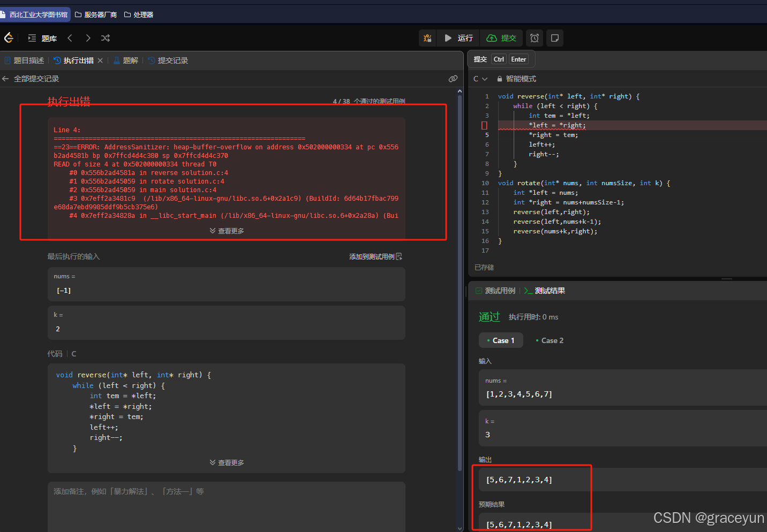Click output '[5,6,7,1,2,3,4]' under 输出

tap(519, 480)
